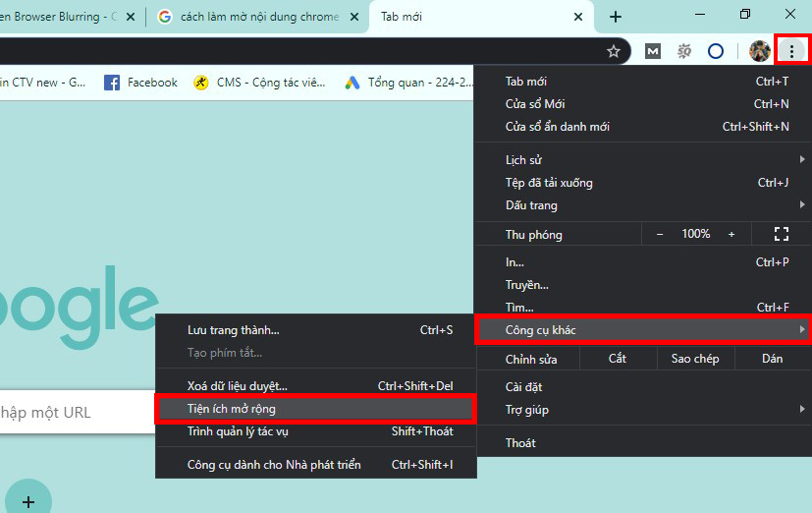812x513 pixels.
Task: Click 'Cắt' in the edit row
Action: 618,359
